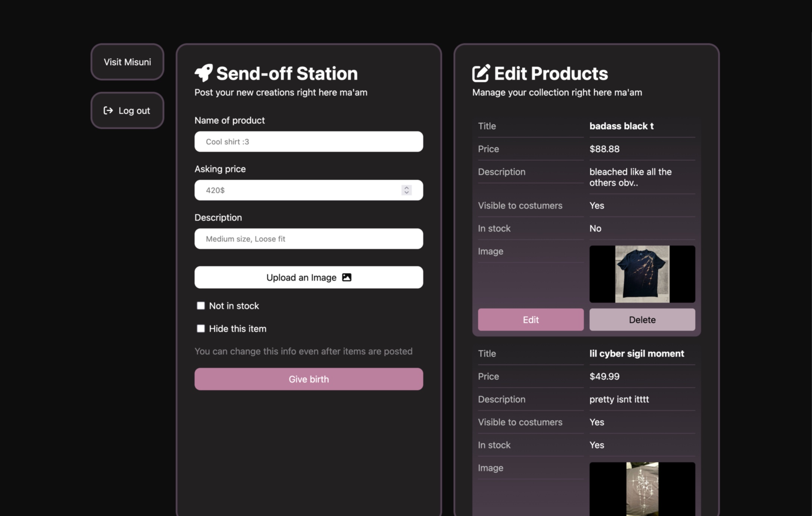Image resolution: width=812 pixels, height=516 pixels.
Task: Open the cyber sigil shirt thumbnail
Action: [x=642, y=488]
